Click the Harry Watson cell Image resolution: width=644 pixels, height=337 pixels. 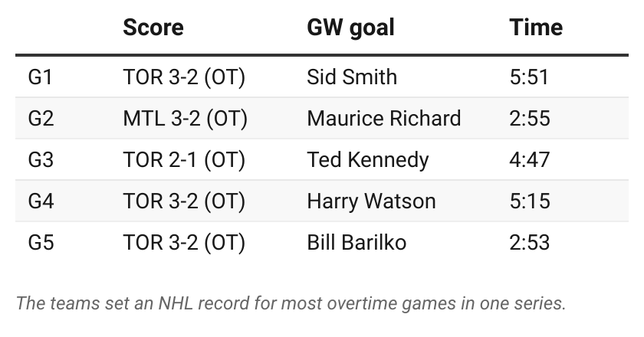(x=371, y=201)
